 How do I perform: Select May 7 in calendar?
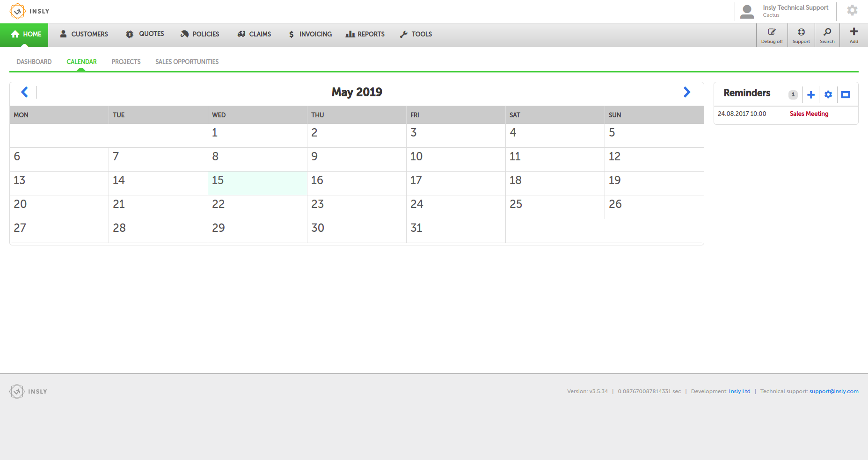tap(158, 159)
